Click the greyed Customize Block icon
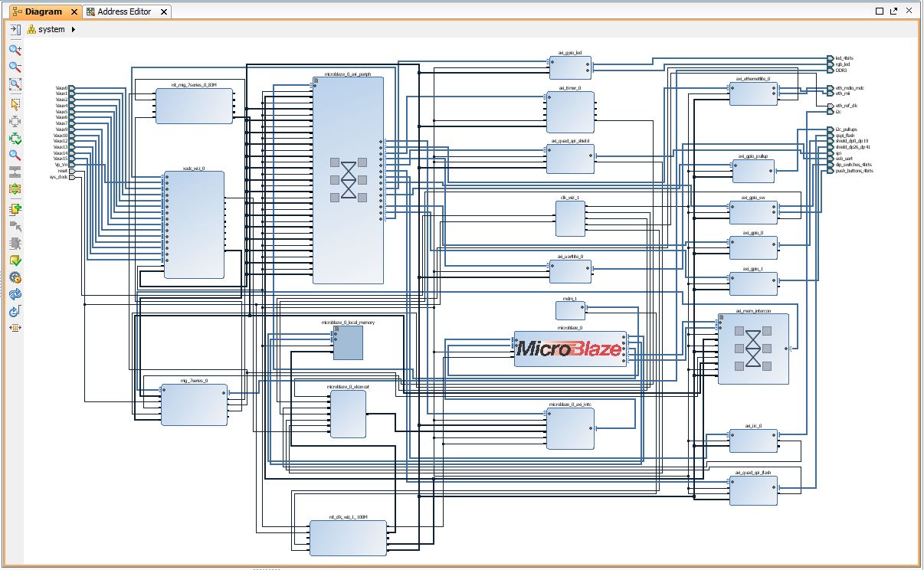Viewport: 924px width, 570px height. (15, 244)
